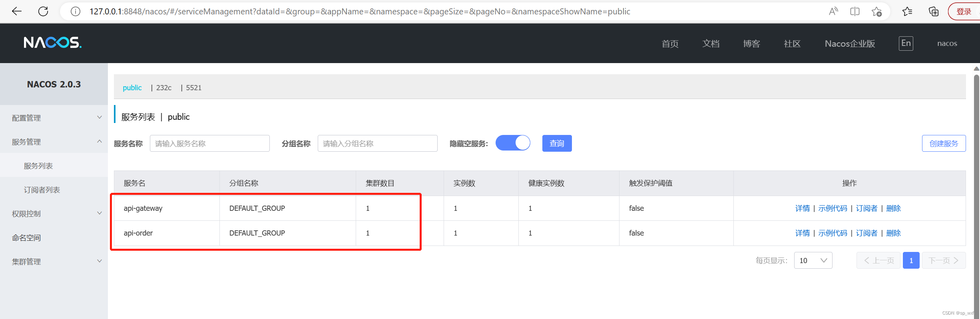Click the 上一页 pagination button
The height and width of the screenshot is (319, 980).
[878, 260]
